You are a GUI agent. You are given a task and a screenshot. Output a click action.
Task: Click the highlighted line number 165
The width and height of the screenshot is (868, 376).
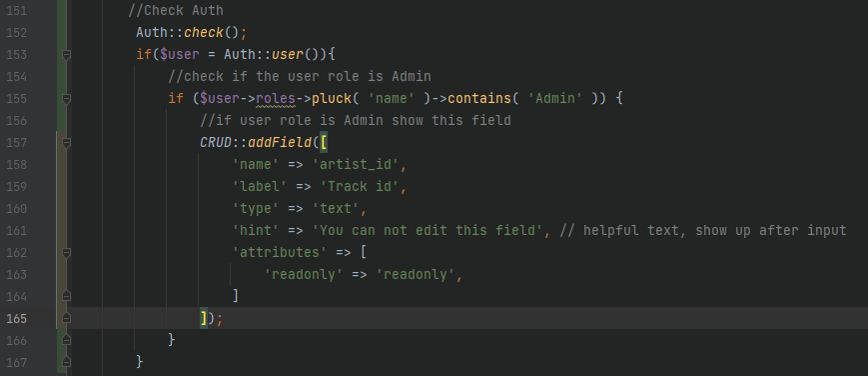tap(16, 318)
